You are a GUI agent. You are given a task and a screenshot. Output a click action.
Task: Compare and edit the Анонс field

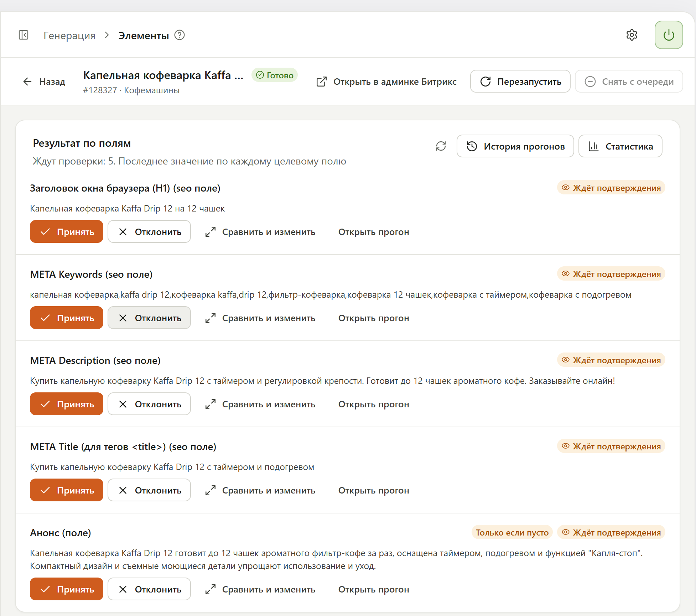click(x=260, y=589)
